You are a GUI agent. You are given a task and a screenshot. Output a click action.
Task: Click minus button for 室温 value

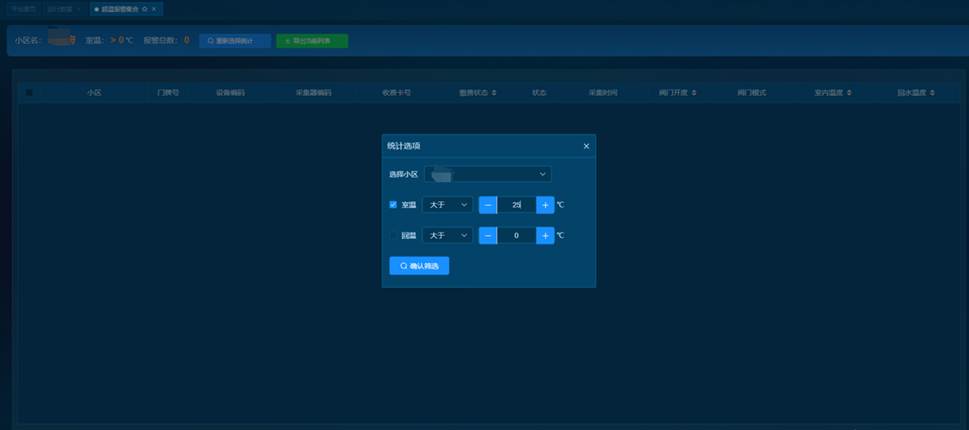488,205
